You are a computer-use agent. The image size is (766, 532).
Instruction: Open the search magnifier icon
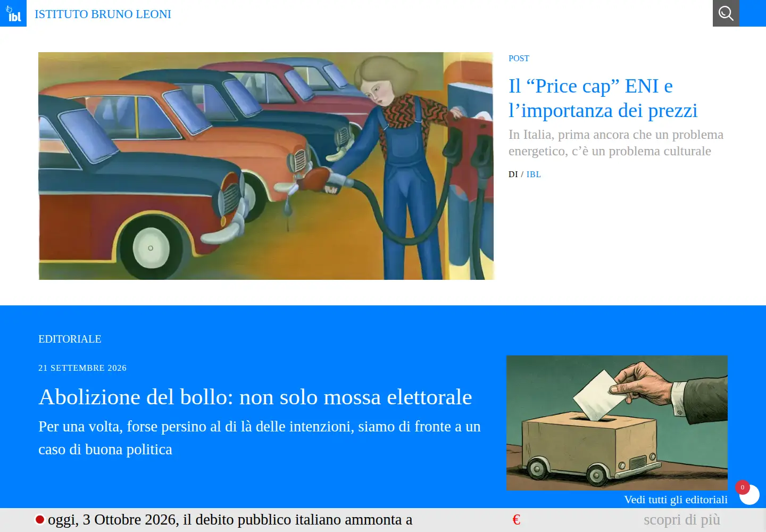tap(726, 13)
